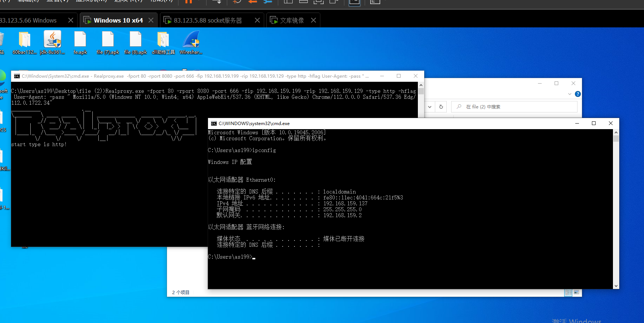Click the front cmd prompt C:\Users\as199>
Image resolution: width=644 pixels, height=323 pixels.
230,257
